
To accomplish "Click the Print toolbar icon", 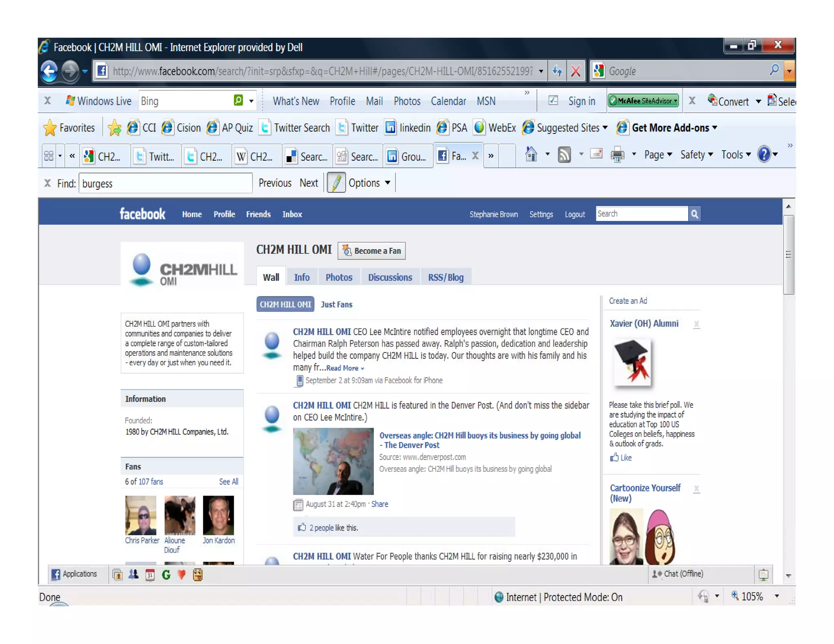I will (617, 155).
